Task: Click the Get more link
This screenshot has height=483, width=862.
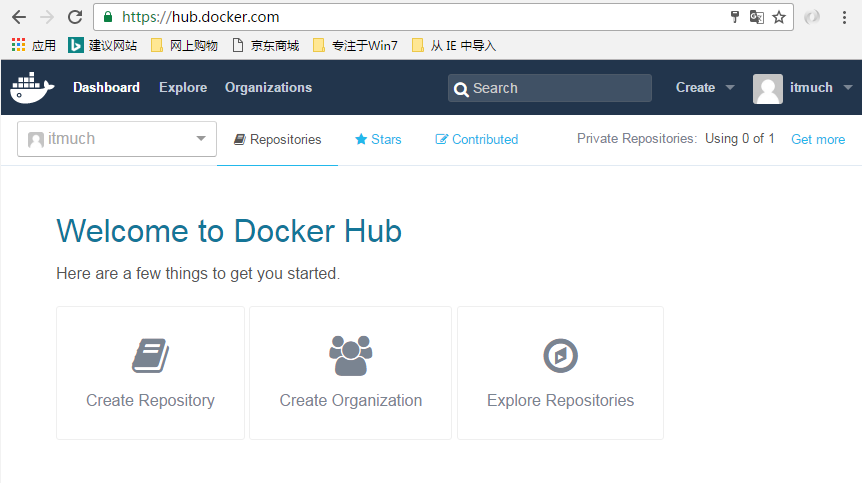Action: tap(818, 140)
